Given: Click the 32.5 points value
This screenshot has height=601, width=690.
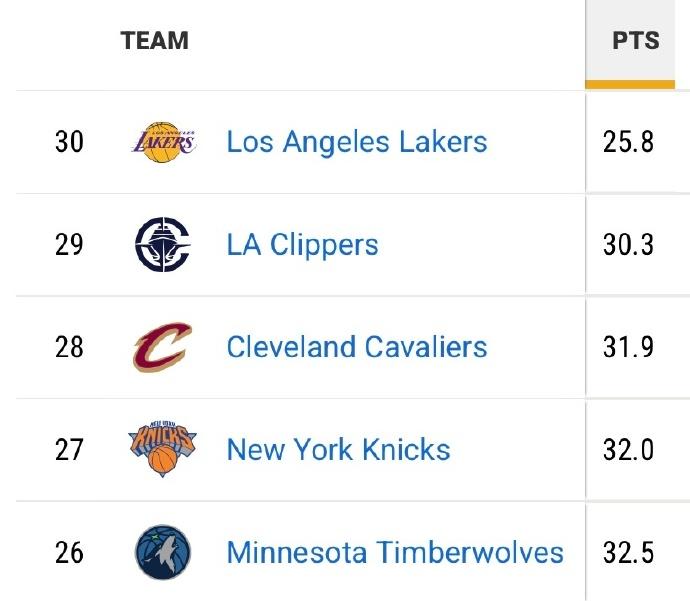Looking at the screenshot, I should click(628, 552).
